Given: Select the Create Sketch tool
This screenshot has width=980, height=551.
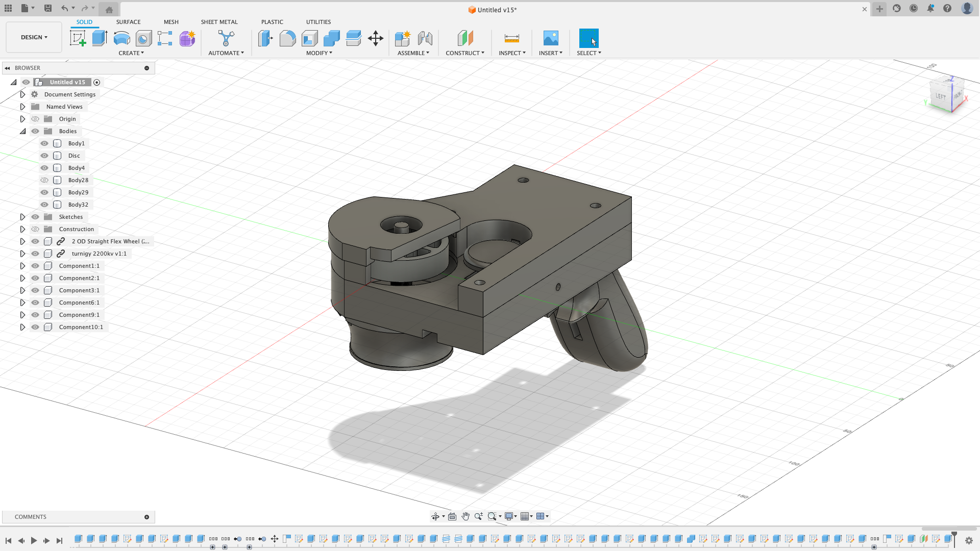Looking at the screenshot, I should [78, 37].
